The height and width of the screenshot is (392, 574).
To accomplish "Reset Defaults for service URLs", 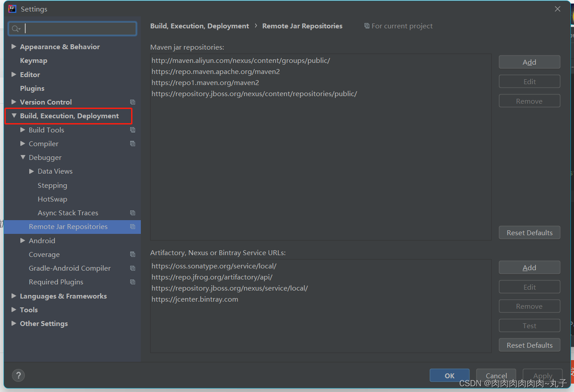I will click(529, 345).
